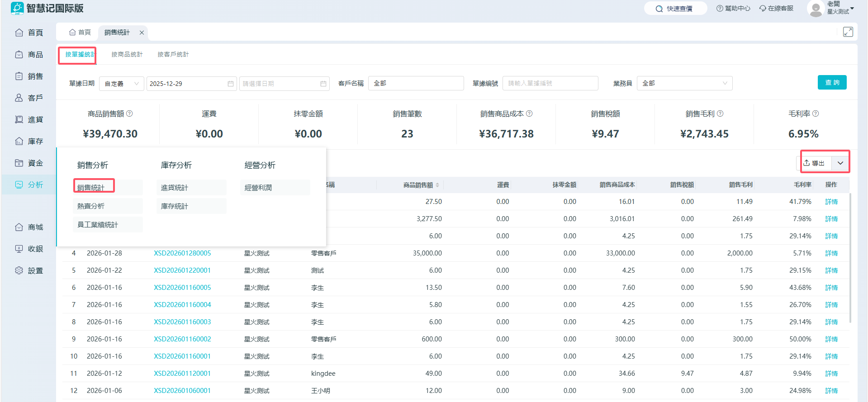Viewport: 868px width, 402px height.
Task: Open the 幫助中心 help center
Action: pyautogui.click(x=733, y=9)
